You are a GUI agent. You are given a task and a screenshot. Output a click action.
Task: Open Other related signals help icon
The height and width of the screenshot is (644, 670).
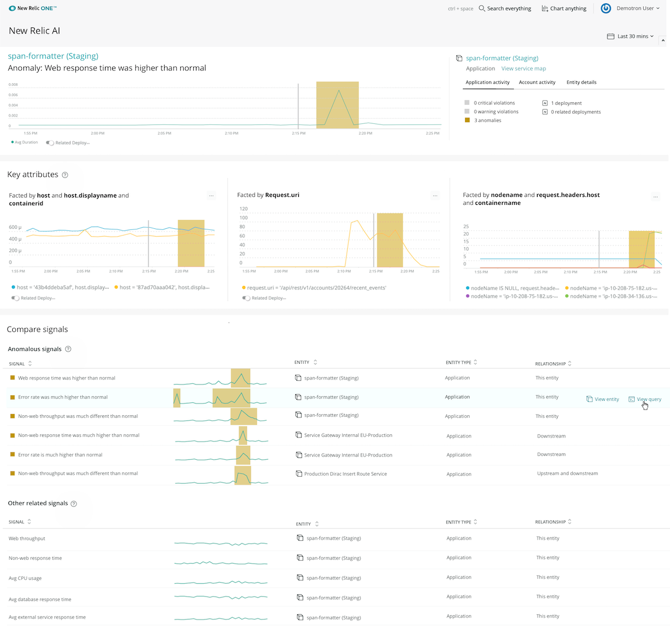74,504
